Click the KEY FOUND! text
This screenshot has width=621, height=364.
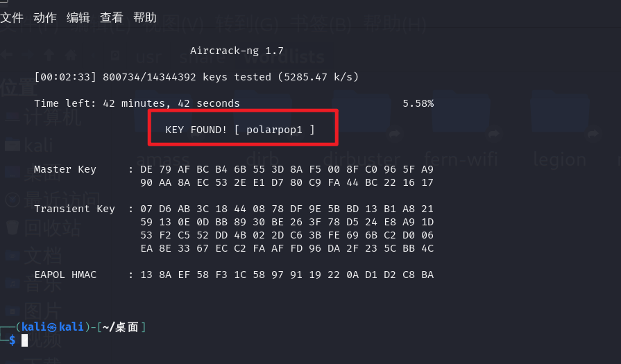tap(196, 130)
